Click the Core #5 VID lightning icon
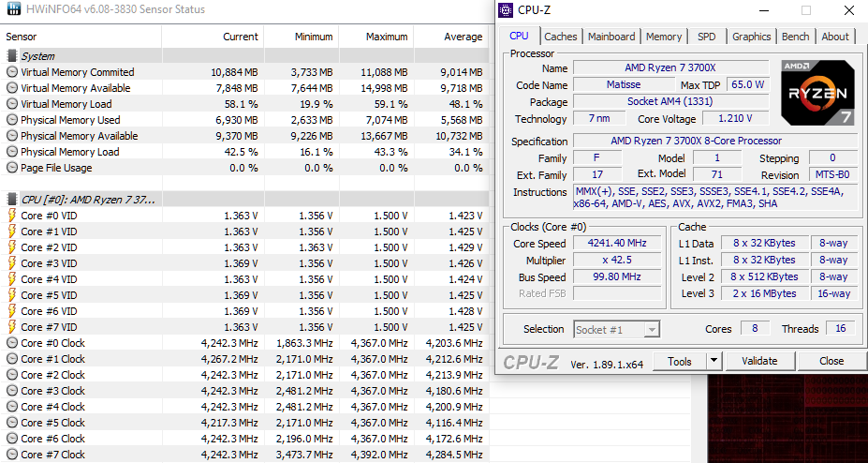868x463 pixels. [x=11, y=295]
